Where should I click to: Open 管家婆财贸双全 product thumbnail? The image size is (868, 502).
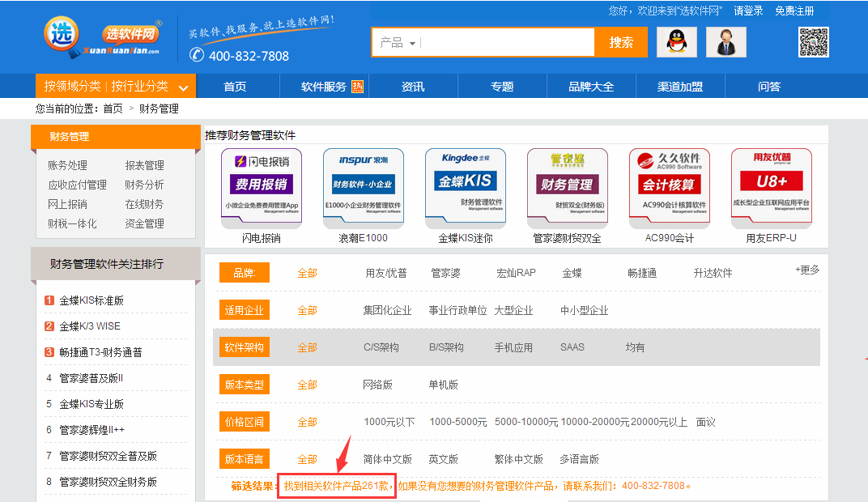pos(568,188)
